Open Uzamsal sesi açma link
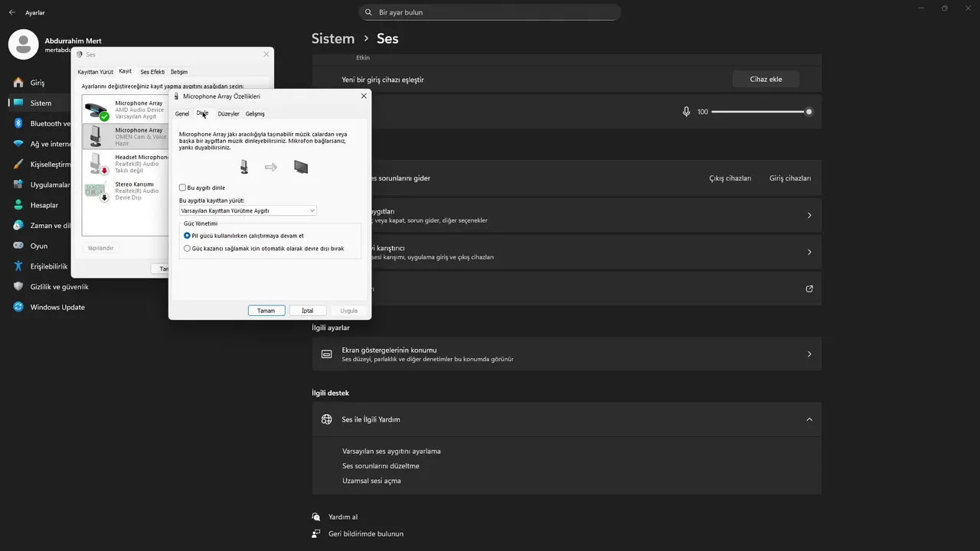 371,481
